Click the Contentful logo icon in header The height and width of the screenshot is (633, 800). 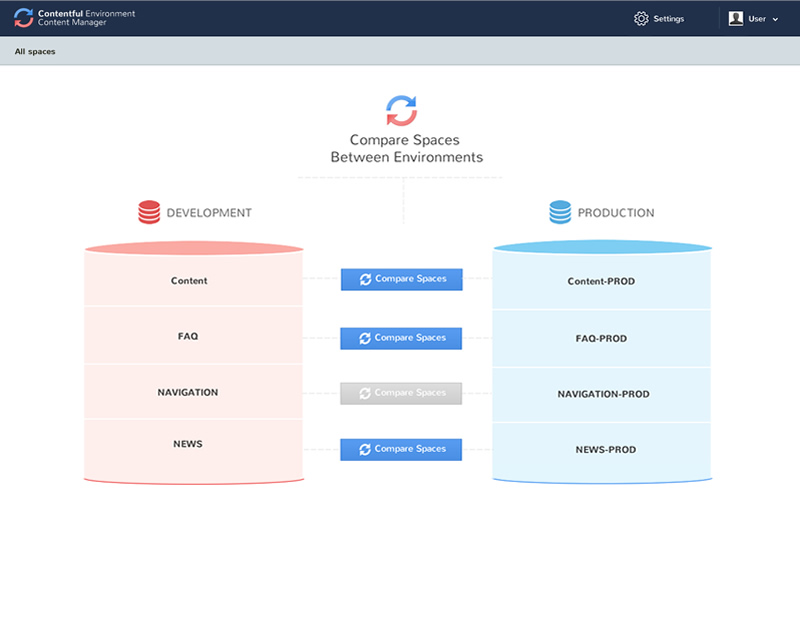click(23, 18)
